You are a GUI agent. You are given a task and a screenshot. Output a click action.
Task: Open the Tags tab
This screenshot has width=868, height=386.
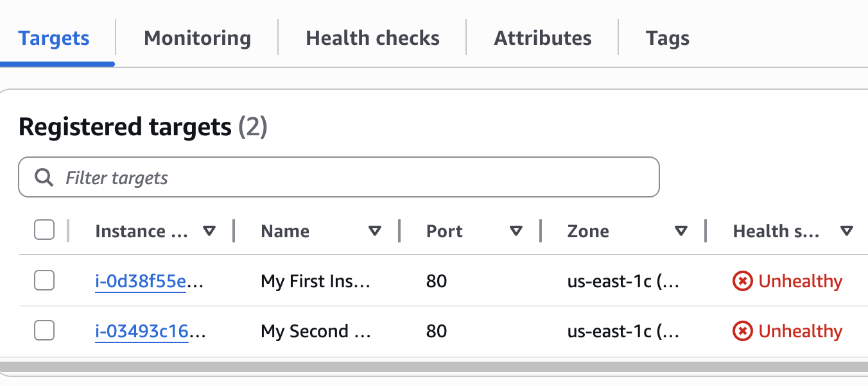point(668,38)
